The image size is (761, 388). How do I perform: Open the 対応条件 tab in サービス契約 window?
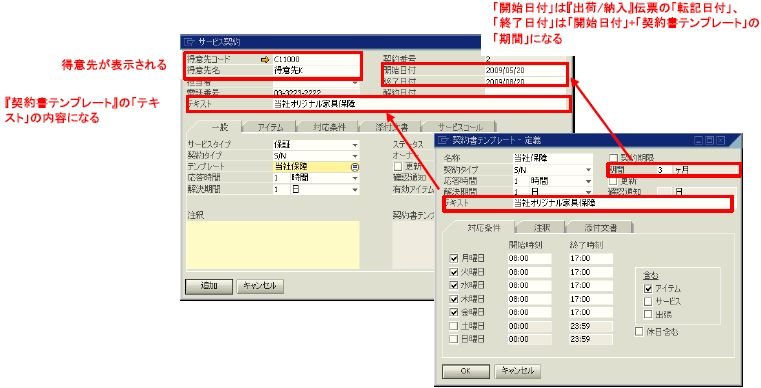[x=329, y=127]
